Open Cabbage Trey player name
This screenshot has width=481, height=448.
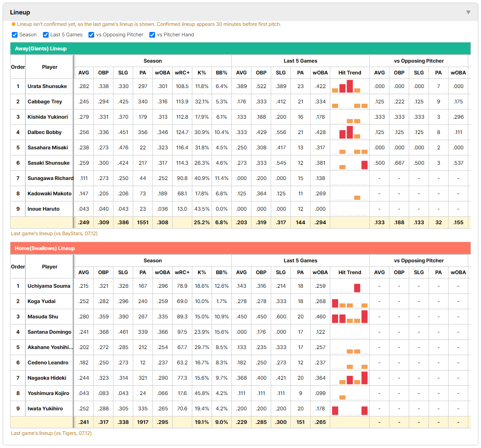click(x=45, y=102)
